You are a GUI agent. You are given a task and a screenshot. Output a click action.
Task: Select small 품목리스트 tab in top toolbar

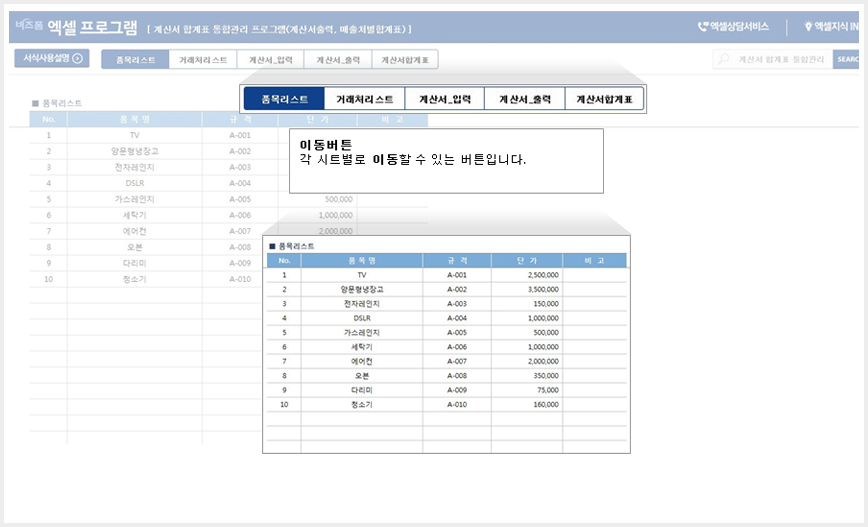point(135,60)
